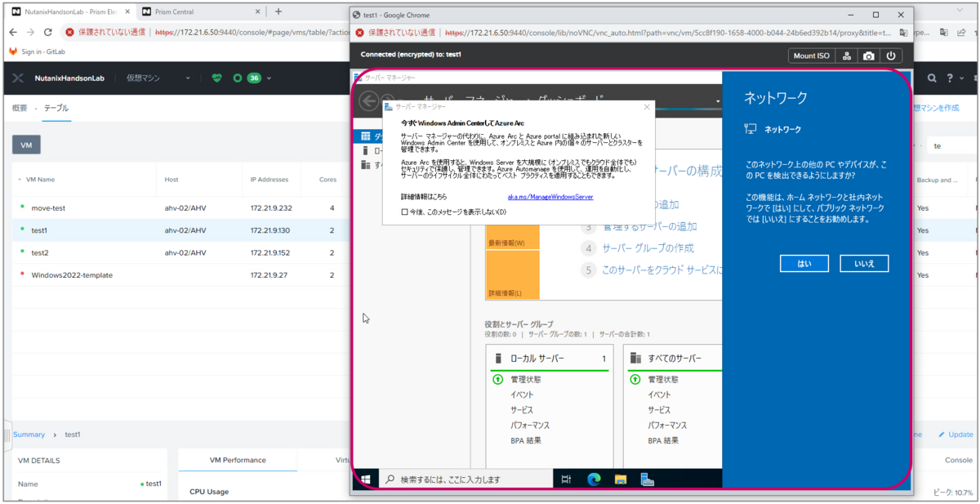
Task: Launch Microsoft Edge from guest taskbar
Action: pyautogui.click(x=594, y=479)
